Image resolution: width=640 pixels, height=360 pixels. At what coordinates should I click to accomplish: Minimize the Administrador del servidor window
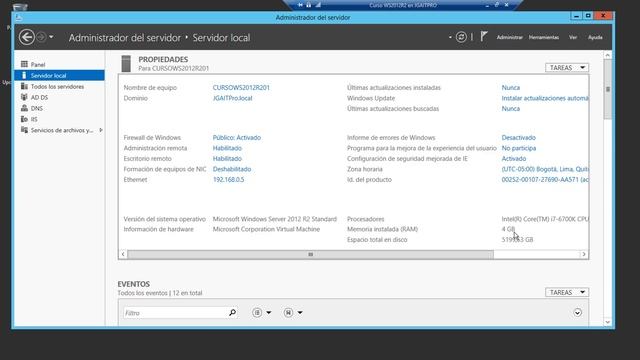pyautogui.click(x=576, y=16)
